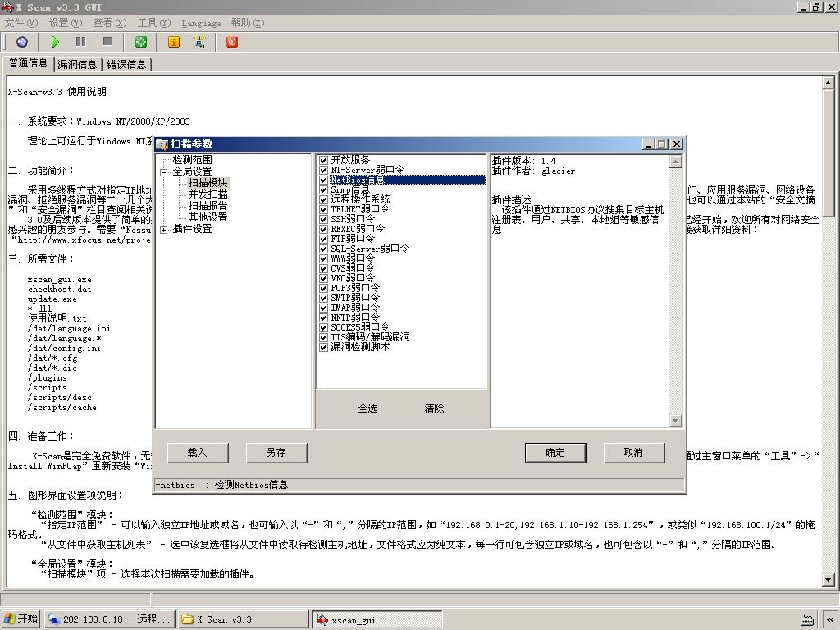Select the 全局设置 label in the tree

pos(192,171)
